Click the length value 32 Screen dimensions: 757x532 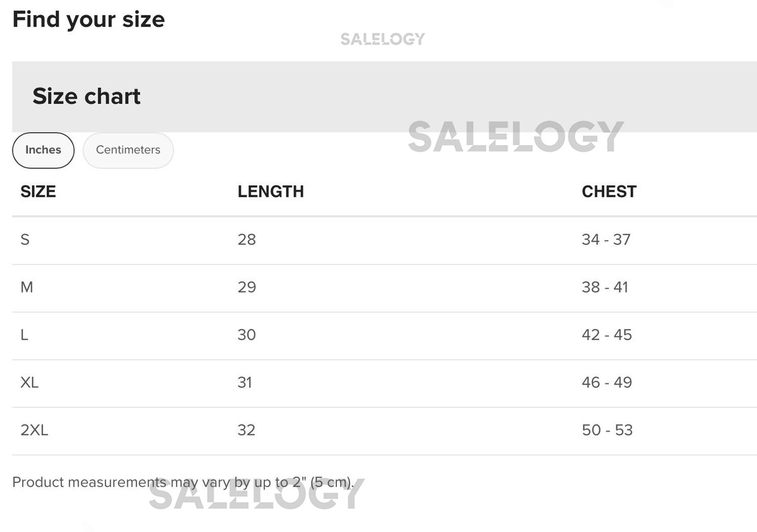click(247, 431)
